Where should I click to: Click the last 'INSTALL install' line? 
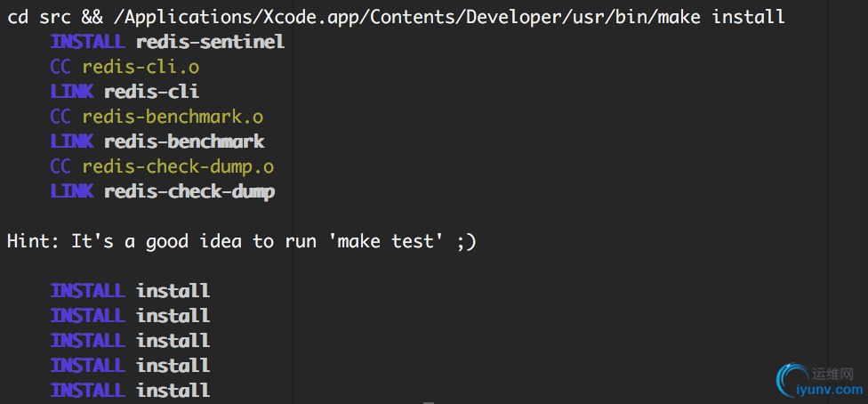pos(130,390)
